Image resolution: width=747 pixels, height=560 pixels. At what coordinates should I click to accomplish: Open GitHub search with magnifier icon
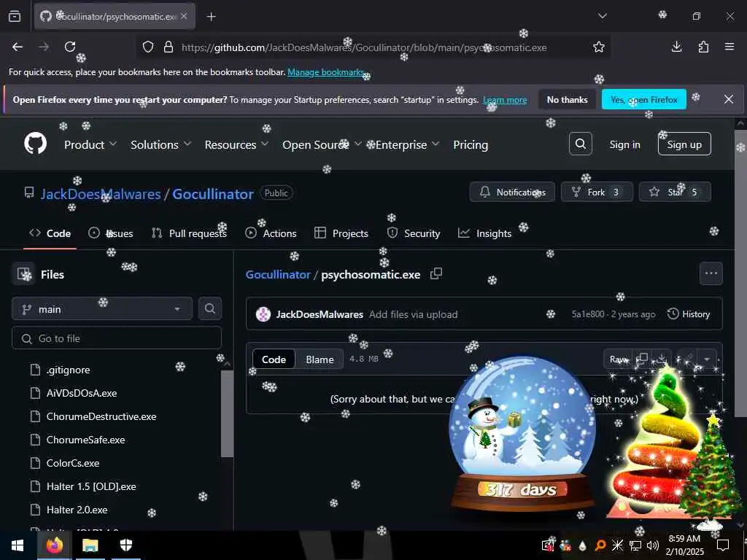click(580, 144)
